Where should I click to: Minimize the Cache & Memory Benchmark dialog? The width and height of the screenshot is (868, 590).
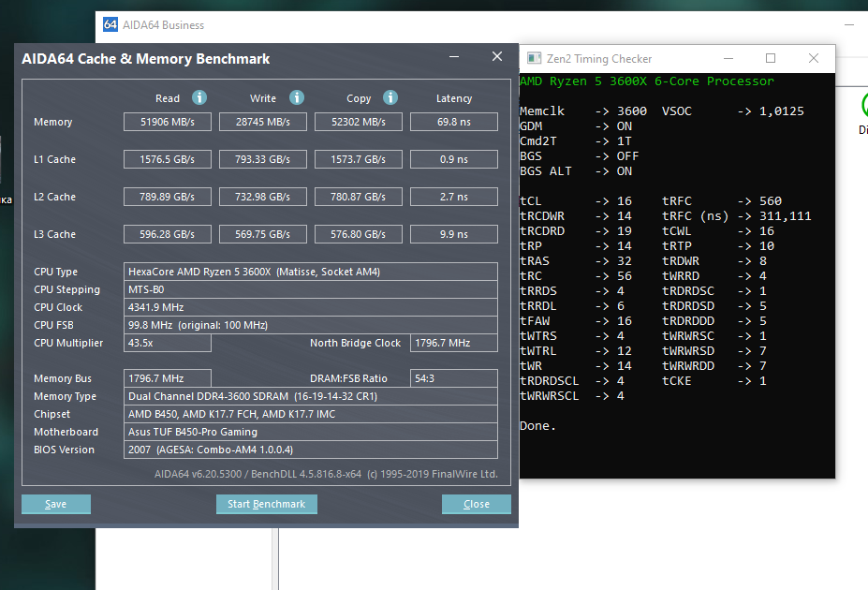(x=454, y=57)
